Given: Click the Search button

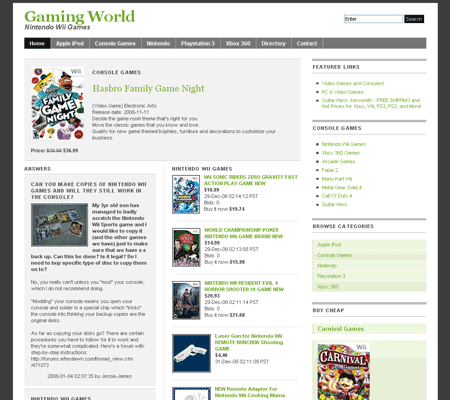Looking at the screenshot, I should pyautogui.click(x=414, y=19).
